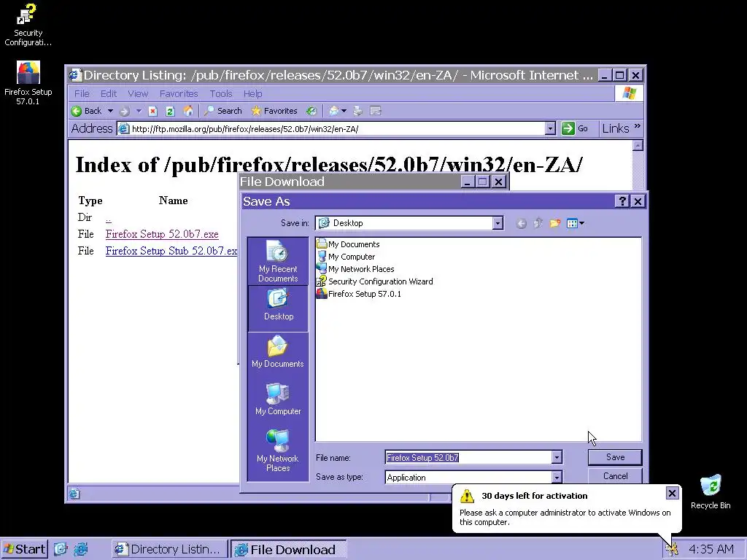The width and height of the screenshot is (747, 560).
Task: Open the View menu icon in Save As
Action: coord(575,223)
